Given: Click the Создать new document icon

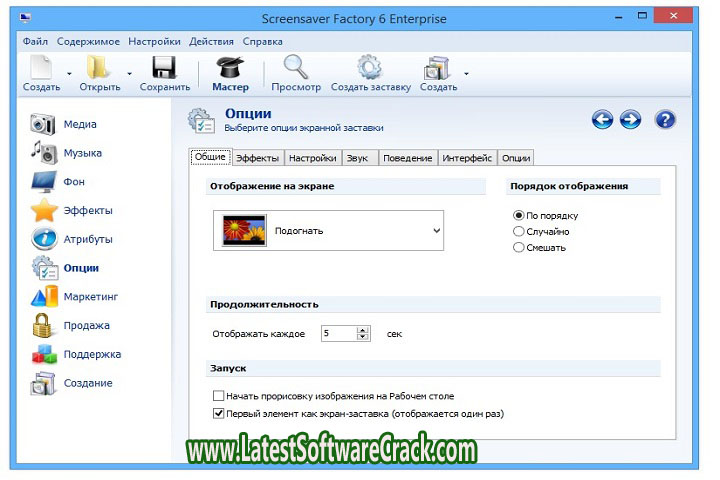Looking at the screenshot, I should pos(41,67).
